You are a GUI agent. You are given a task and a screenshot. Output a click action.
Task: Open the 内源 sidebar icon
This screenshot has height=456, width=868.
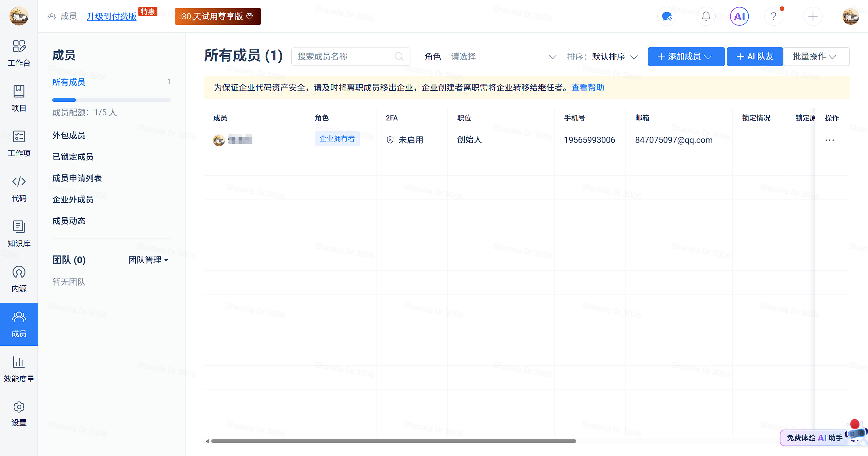(x=19, y=279)
